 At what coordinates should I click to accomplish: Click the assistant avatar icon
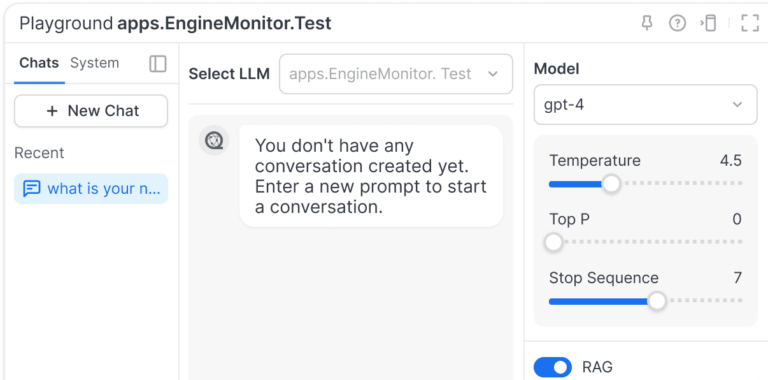pos(214,141)
